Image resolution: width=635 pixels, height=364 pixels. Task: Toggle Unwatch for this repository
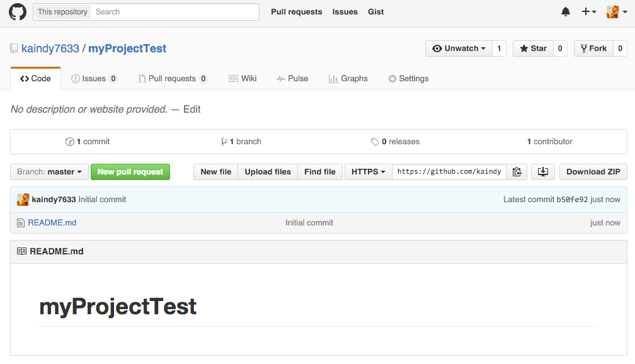pyautogui.click(x=459, y=48)
